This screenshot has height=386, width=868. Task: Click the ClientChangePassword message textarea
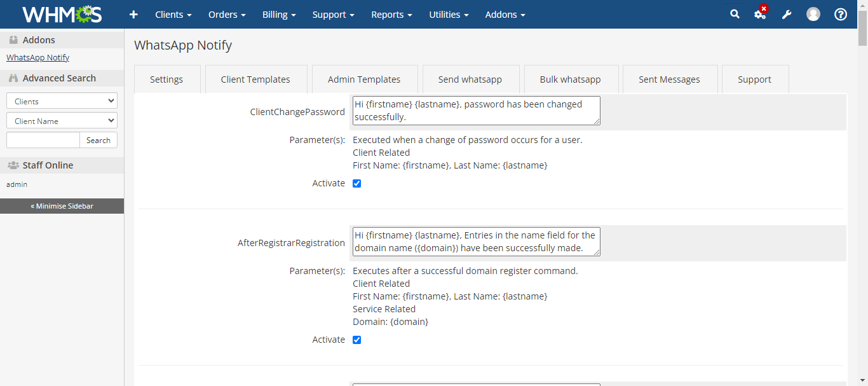pos(476,111)
